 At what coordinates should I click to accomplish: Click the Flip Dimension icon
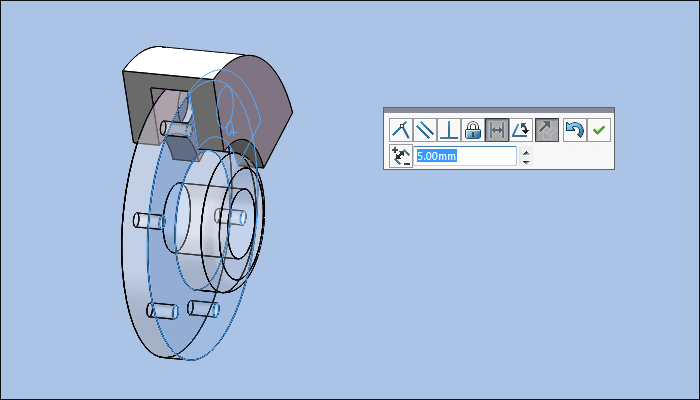pyautogui.click(x=401, y=156)
